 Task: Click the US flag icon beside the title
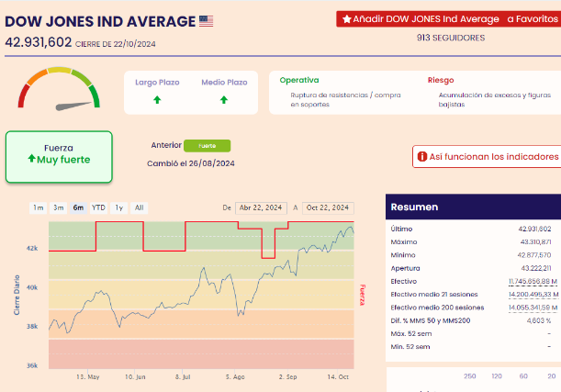[x=206, y=21]
